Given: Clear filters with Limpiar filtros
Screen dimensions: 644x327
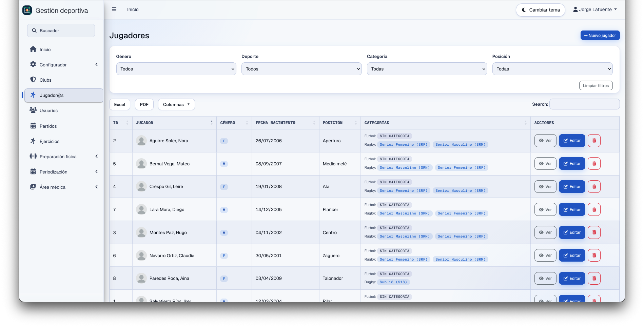Looking at the screenshot, I should pos(596,85).
